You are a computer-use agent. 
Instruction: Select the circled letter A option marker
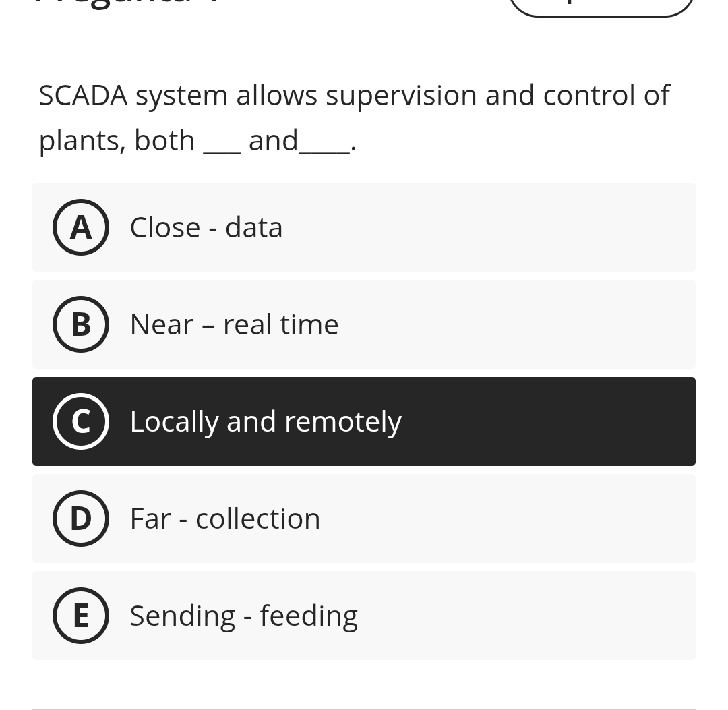click(x=81, y=227)
